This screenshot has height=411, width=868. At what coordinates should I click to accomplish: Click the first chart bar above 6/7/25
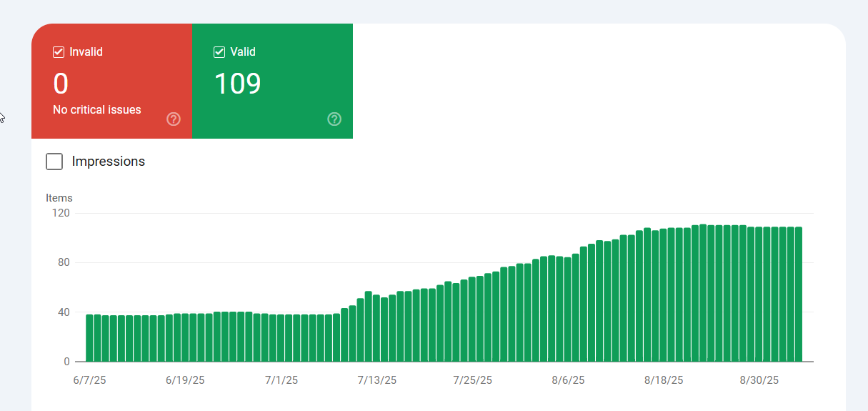coord(90,338)
